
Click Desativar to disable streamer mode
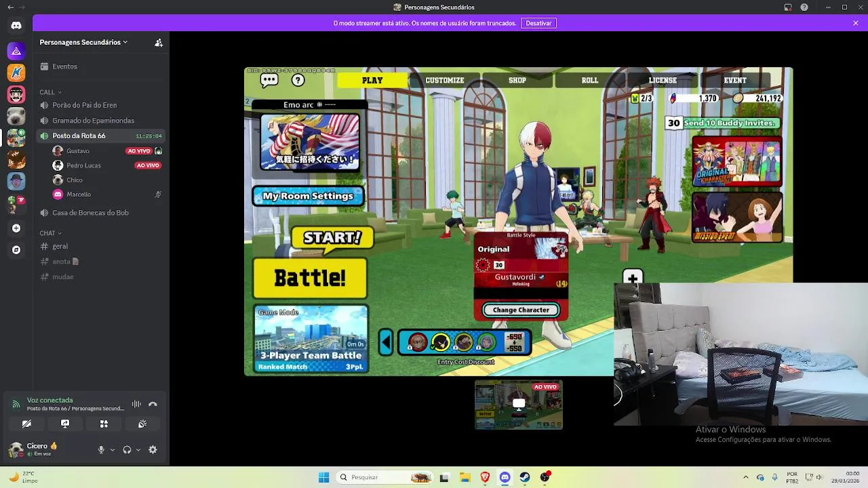point(538,23)
